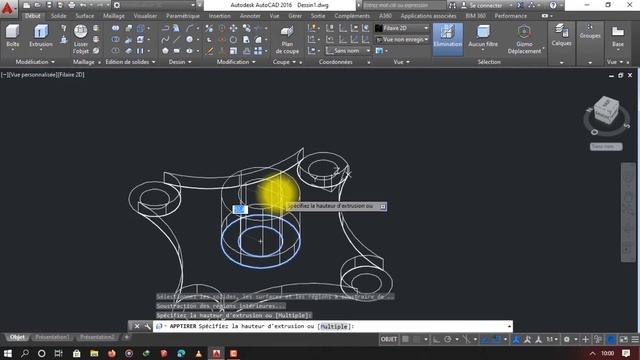
Task: Click the Windows Start button
Action: point(8,353)
